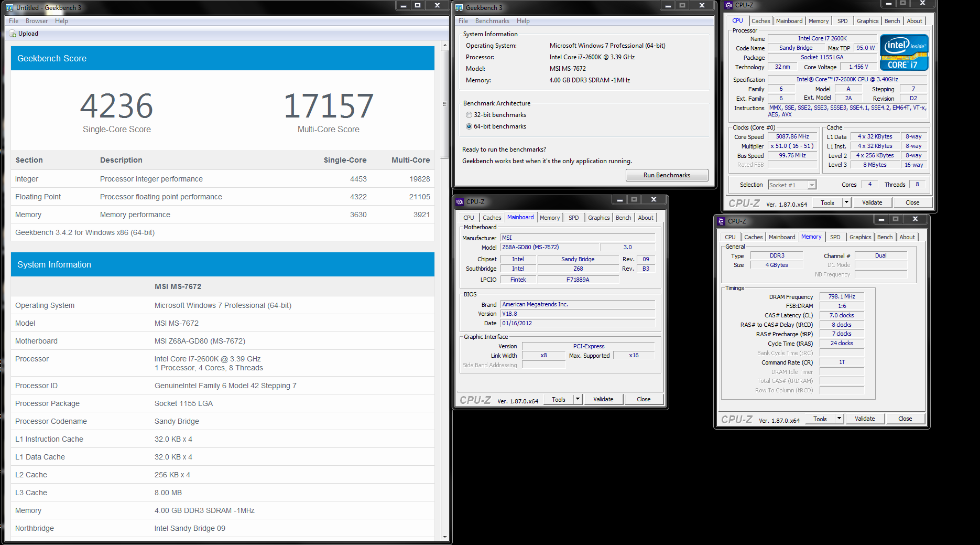Select 64-bit benchmarks option

[469, 126]
